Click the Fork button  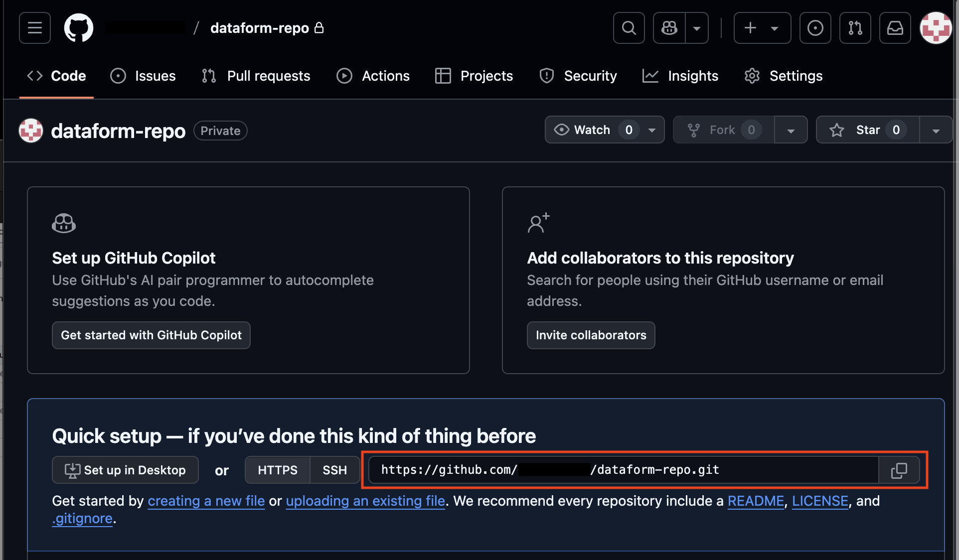pos(724,130)
